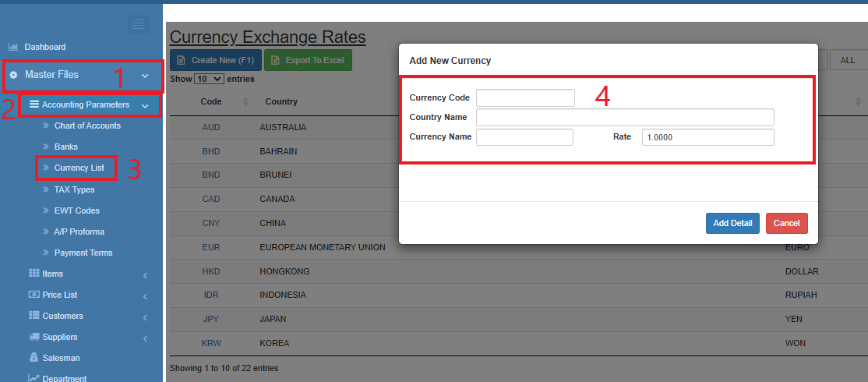
Task: Sort by the Country column header
Action: (x=281, y=102)
